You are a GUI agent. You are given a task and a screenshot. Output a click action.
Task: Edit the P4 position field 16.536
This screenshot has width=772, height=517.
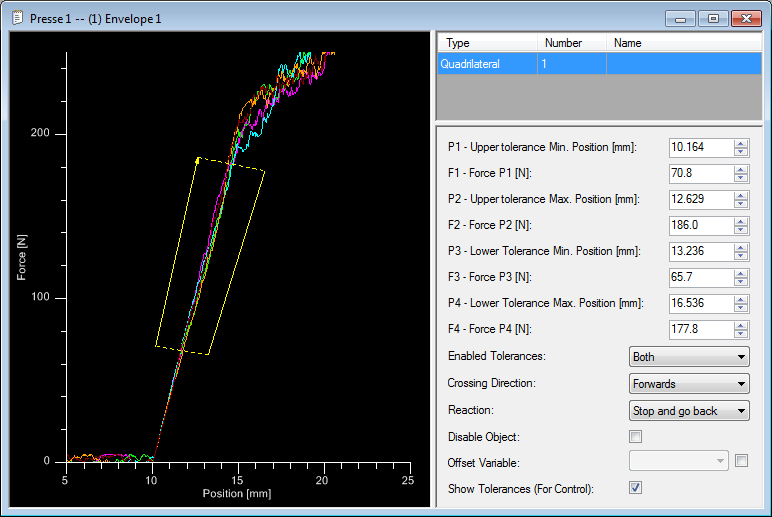(701, 303)
